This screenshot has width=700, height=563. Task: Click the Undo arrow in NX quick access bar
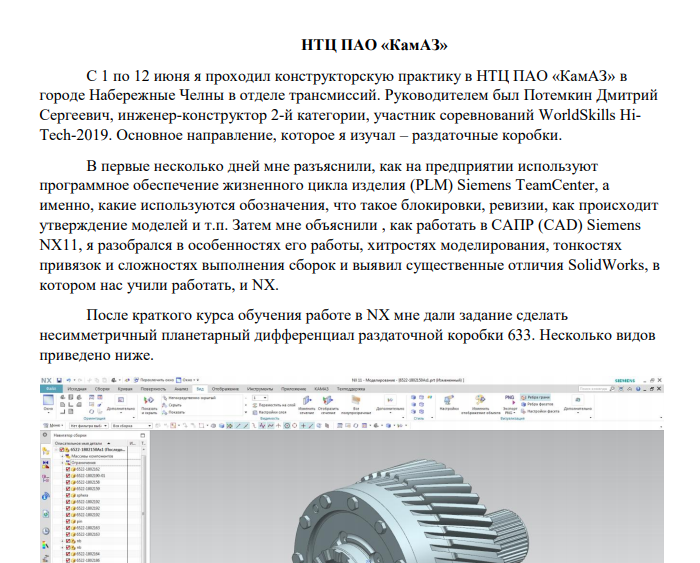[x=69, y=380]
